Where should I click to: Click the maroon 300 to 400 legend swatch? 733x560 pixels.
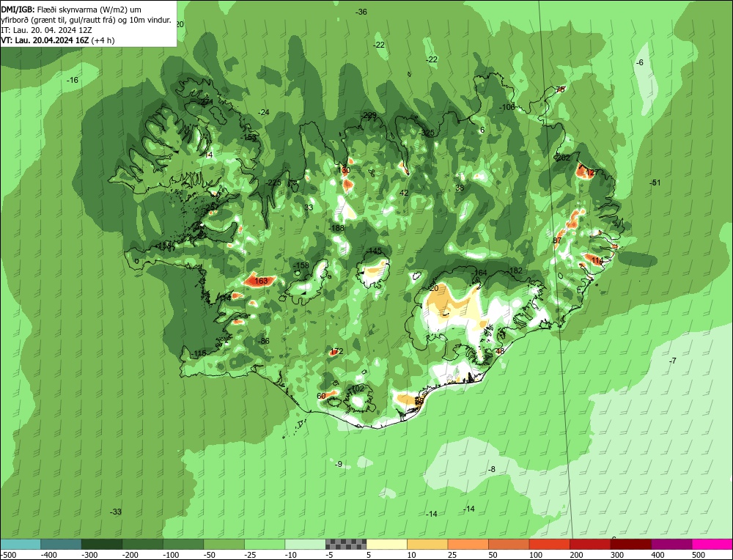click(630, 544)
